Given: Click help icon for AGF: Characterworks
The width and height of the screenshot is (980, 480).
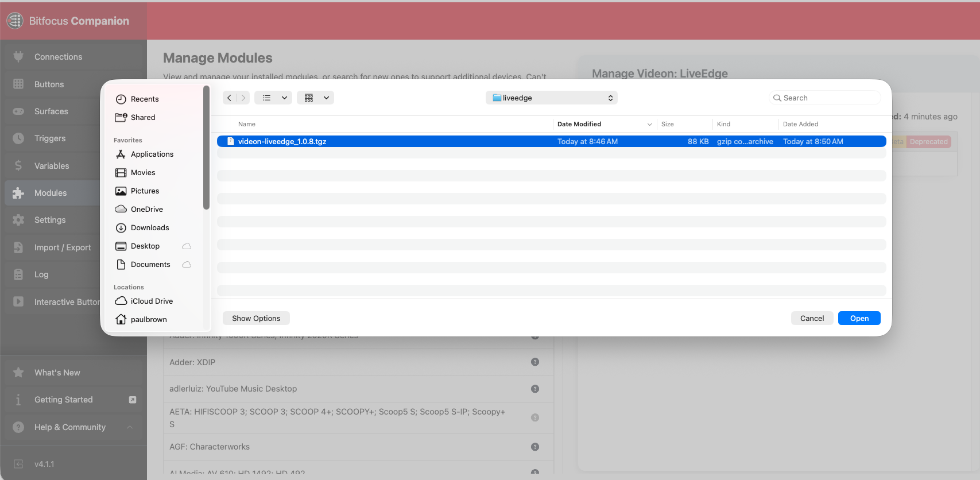Looking at the screenshot, I should point(535,447).
